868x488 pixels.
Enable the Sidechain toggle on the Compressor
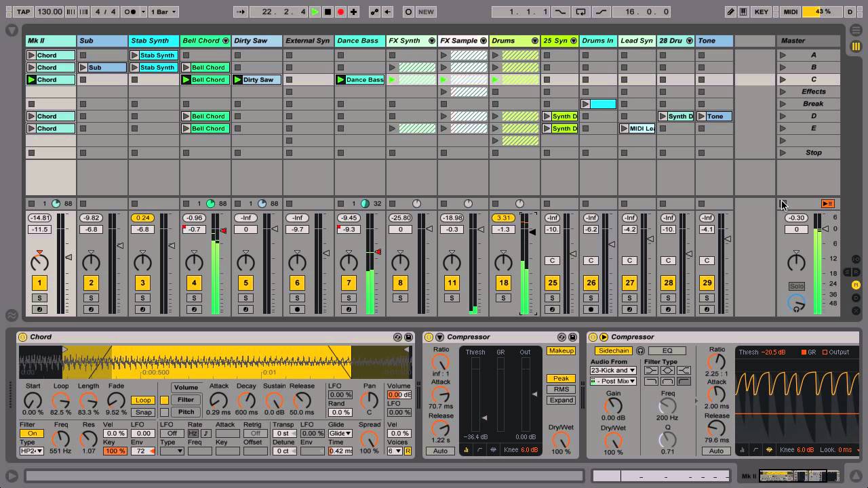pos(613,350)
